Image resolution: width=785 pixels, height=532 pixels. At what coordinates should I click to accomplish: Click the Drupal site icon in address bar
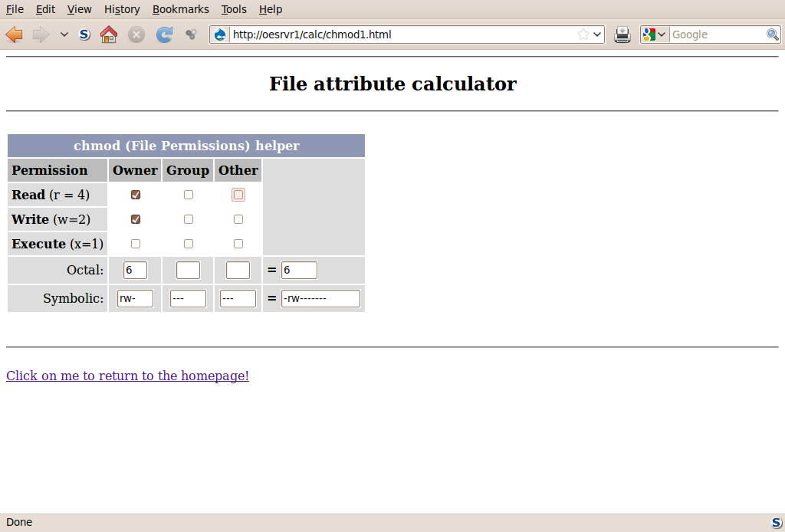[x=221, y=34]
